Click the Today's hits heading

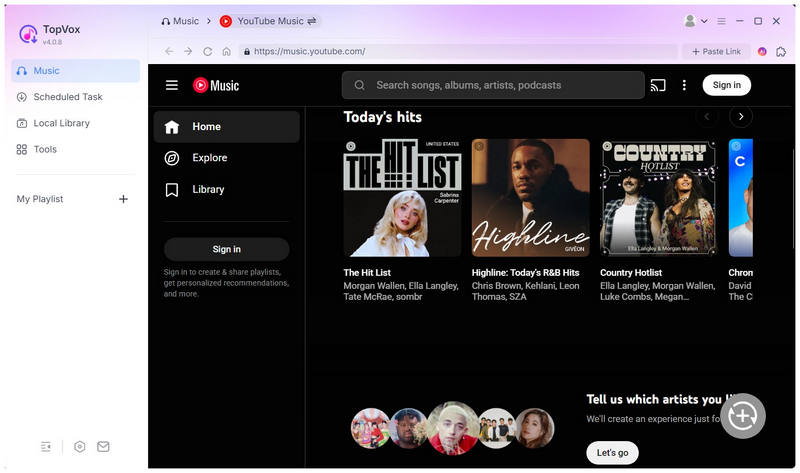point(383,117)
